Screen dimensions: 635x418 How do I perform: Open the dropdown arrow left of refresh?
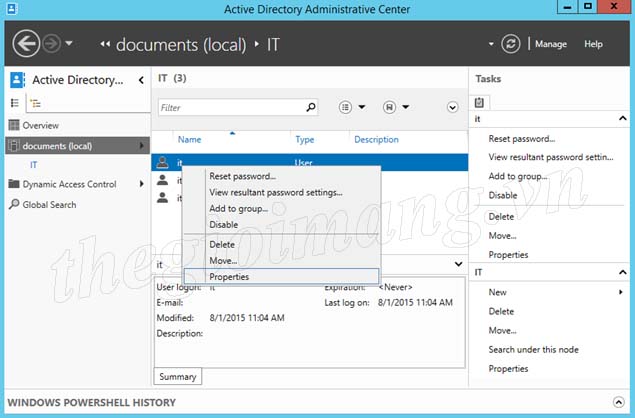coord(491,44)
